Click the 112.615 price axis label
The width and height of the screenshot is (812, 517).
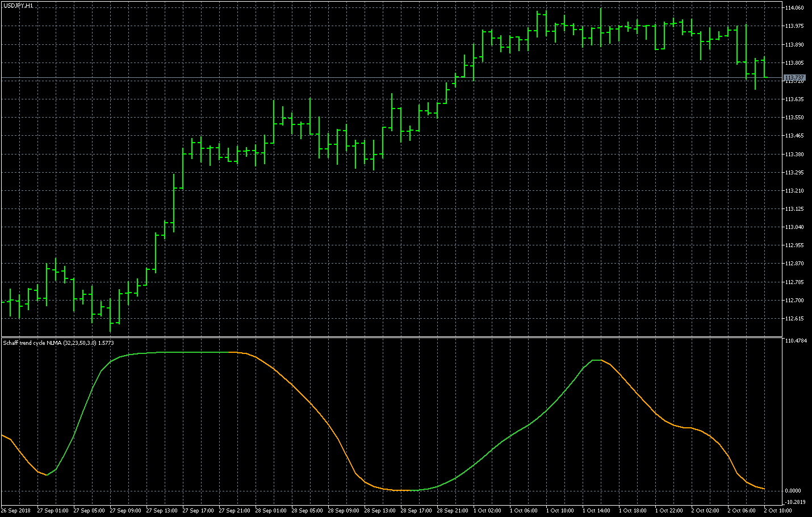pos(794,319)
